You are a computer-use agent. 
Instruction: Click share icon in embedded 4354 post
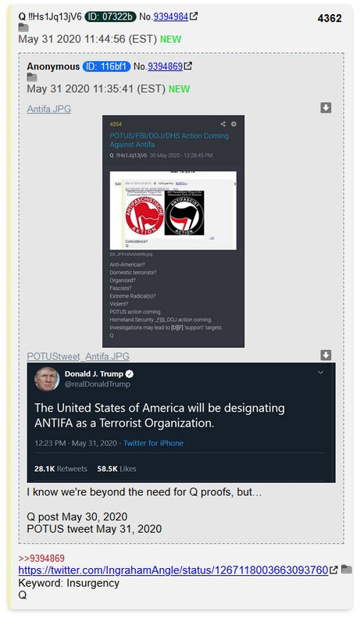223,124
